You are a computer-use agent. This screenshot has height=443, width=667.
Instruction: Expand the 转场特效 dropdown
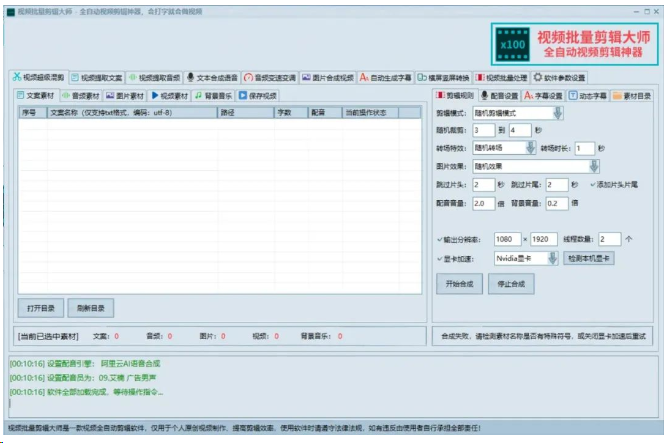point(530,148)
